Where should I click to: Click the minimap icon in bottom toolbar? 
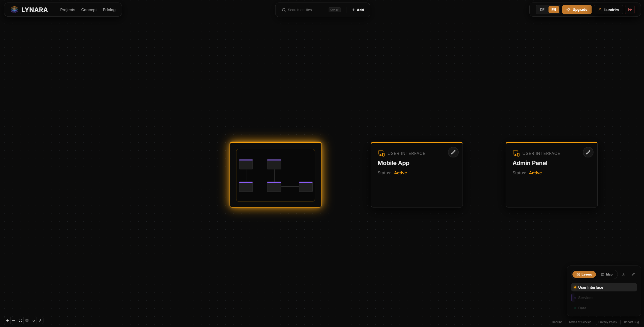coord(27,320)
